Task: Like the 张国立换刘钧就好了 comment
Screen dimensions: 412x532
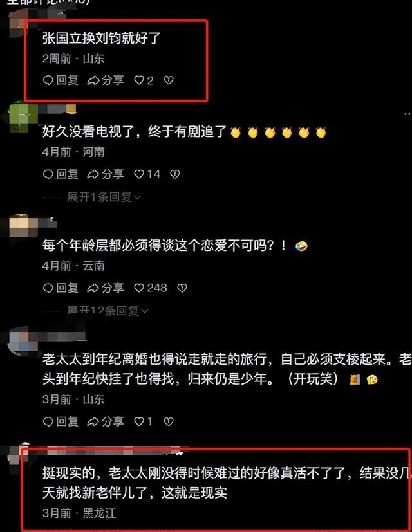Action: (144, 80)
